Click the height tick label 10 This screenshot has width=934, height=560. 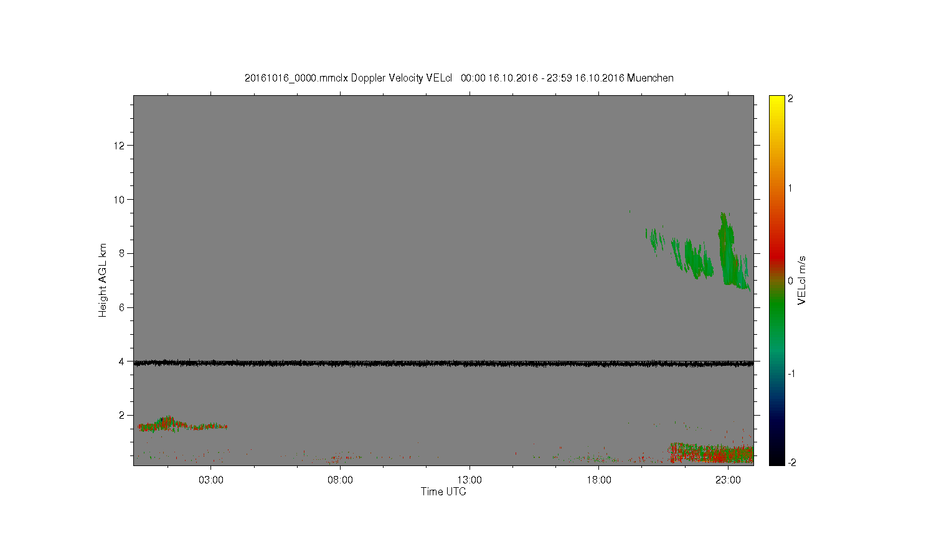(x=120, y=200)
